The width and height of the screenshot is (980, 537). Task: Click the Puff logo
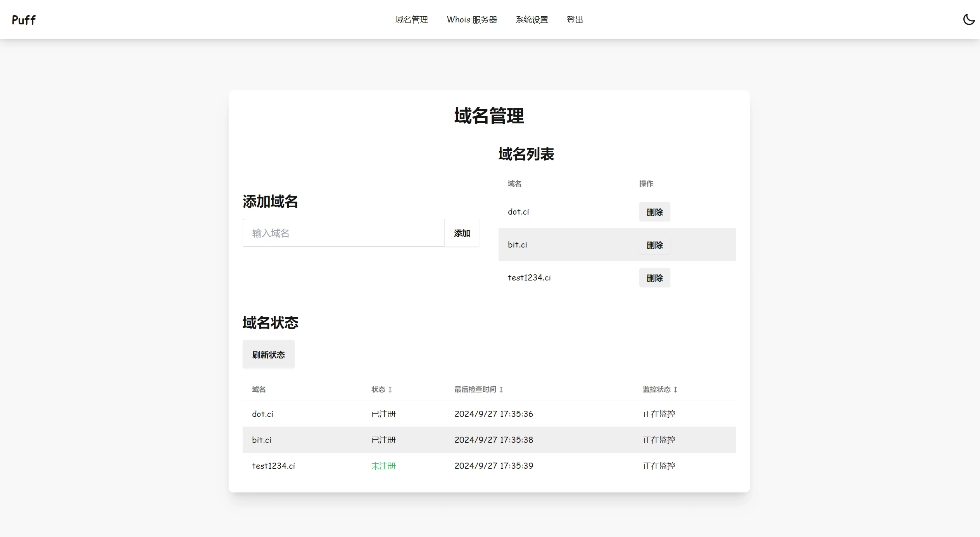click(23, 19)
